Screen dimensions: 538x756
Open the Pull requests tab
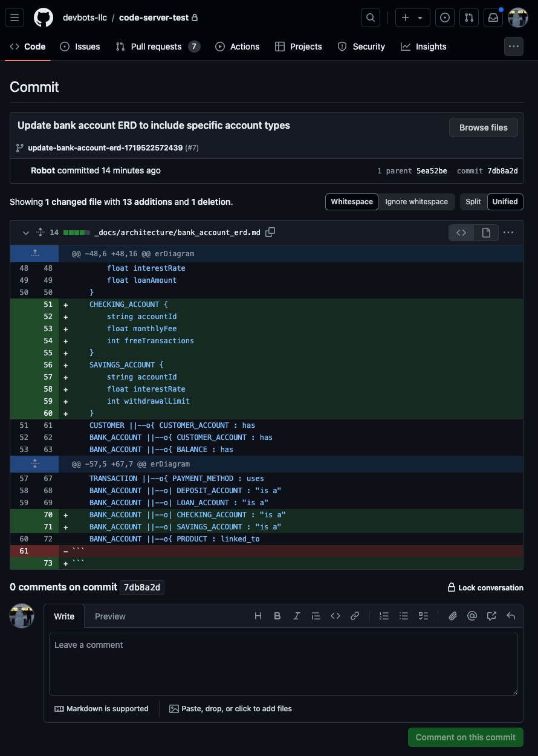[157, 47]
